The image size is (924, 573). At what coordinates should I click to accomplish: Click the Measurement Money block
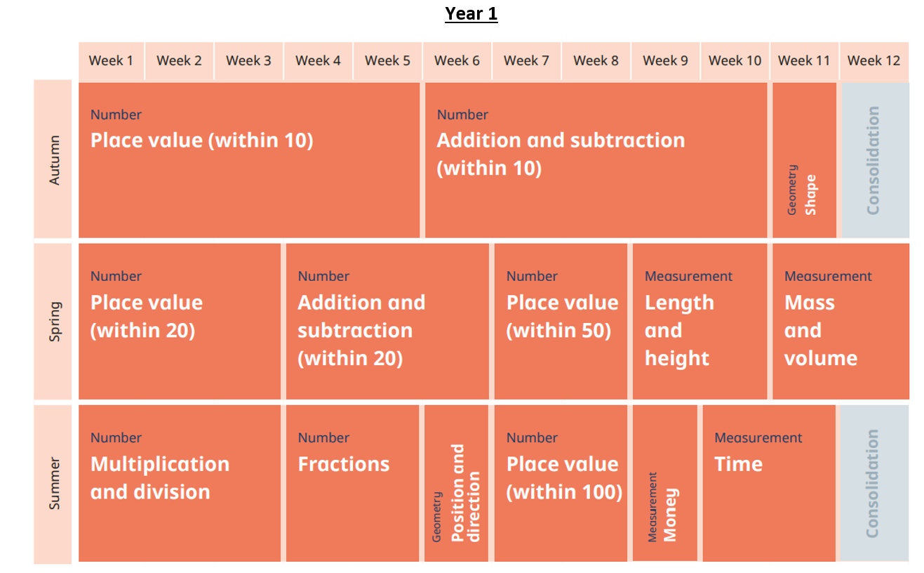tap(665, 483)
